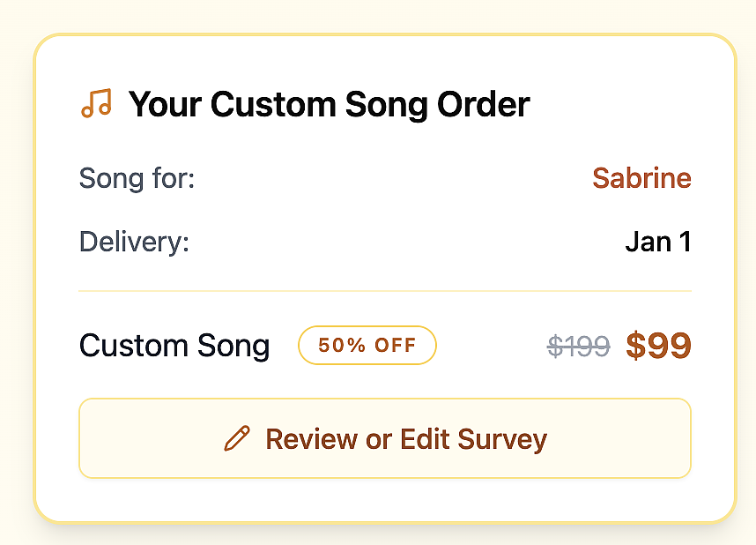Click the OFF text inside discount pill
This screenshot has height=545, width=756.
click(x=396, y=345)
